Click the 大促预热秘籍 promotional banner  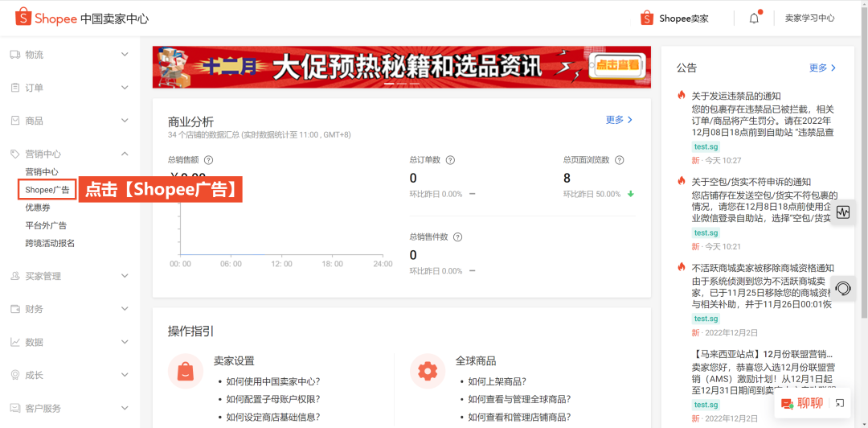[x=401, y=67]
